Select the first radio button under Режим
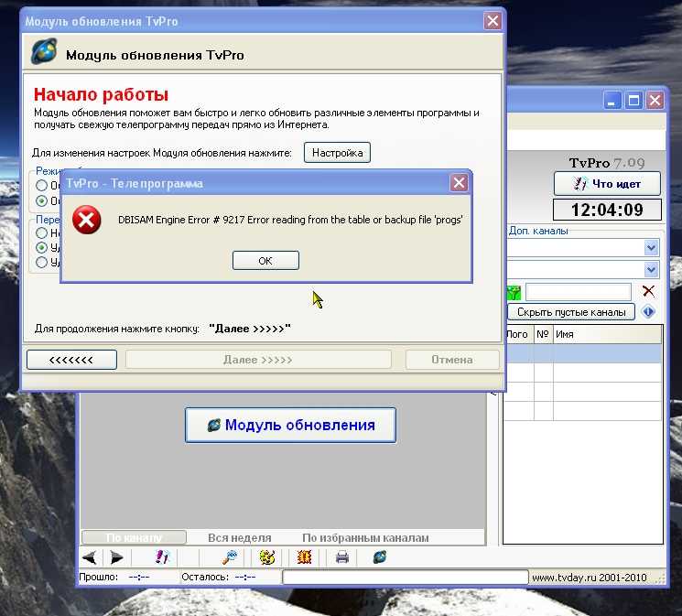The height and width of the screenshot is (616, 682). point(42,185)
